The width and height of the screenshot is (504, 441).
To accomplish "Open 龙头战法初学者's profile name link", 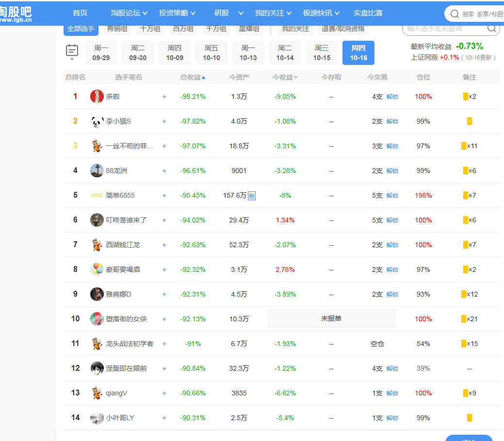I will (x=130, y=344).
